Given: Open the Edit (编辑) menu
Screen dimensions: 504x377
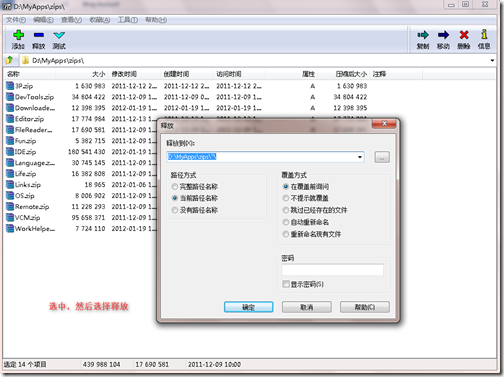Looking at the screenshot, I should coord(43,20).
